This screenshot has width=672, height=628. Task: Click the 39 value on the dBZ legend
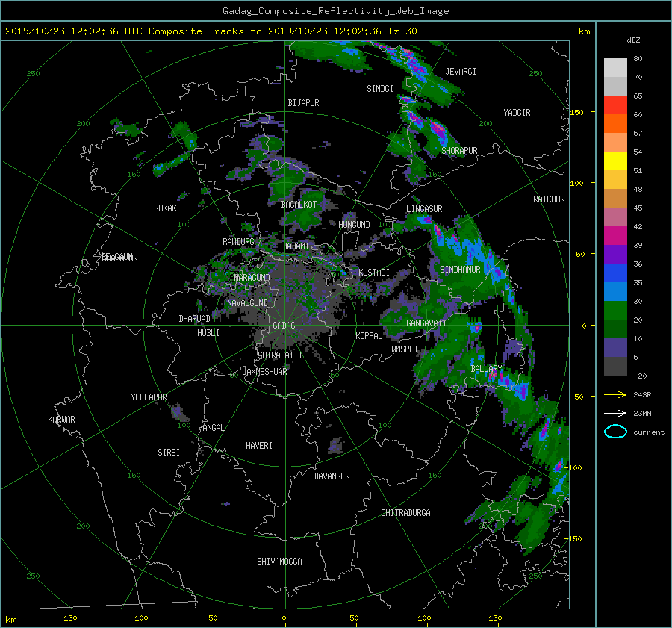click(638, 245)
